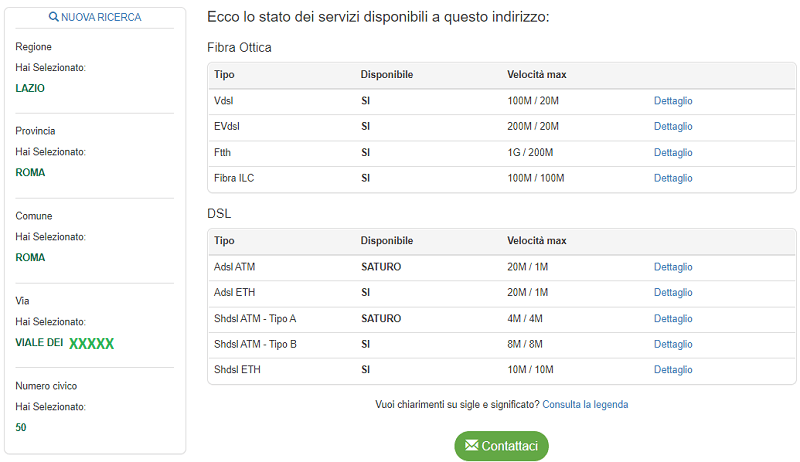Click the selected street VIALE DEI
Viewport: 800px width, 462px height.
[40, 343]
